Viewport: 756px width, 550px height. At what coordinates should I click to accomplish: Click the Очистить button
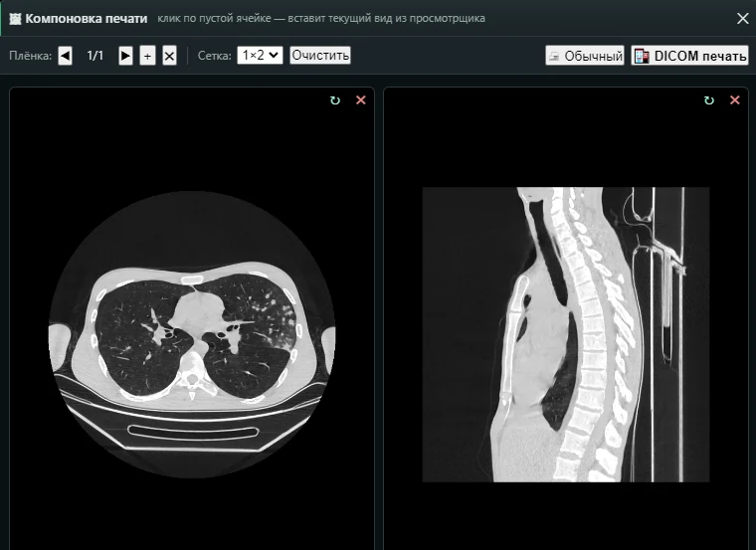coord(320,55)
